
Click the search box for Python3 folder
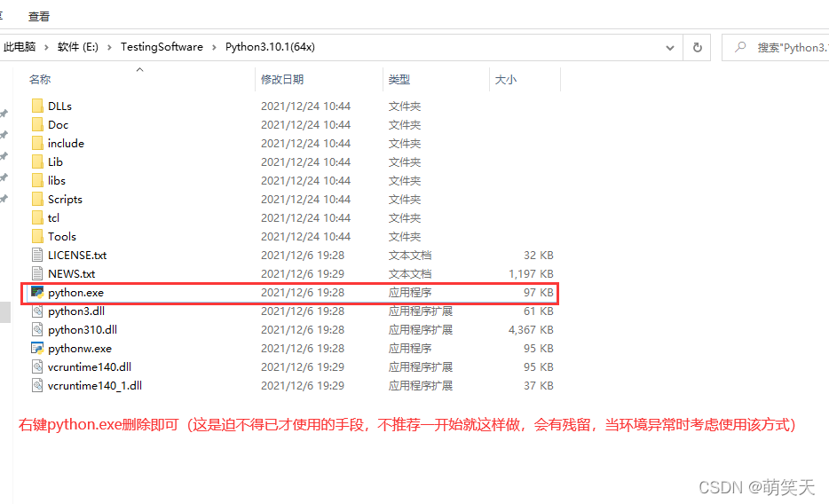(x=776, y=48)
